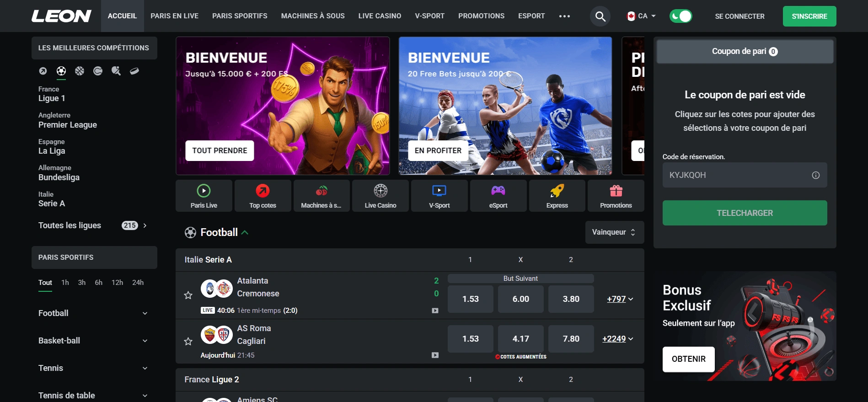Click the Telecharger button
Viewport: 868px width, 402px height.
(745, 213)
